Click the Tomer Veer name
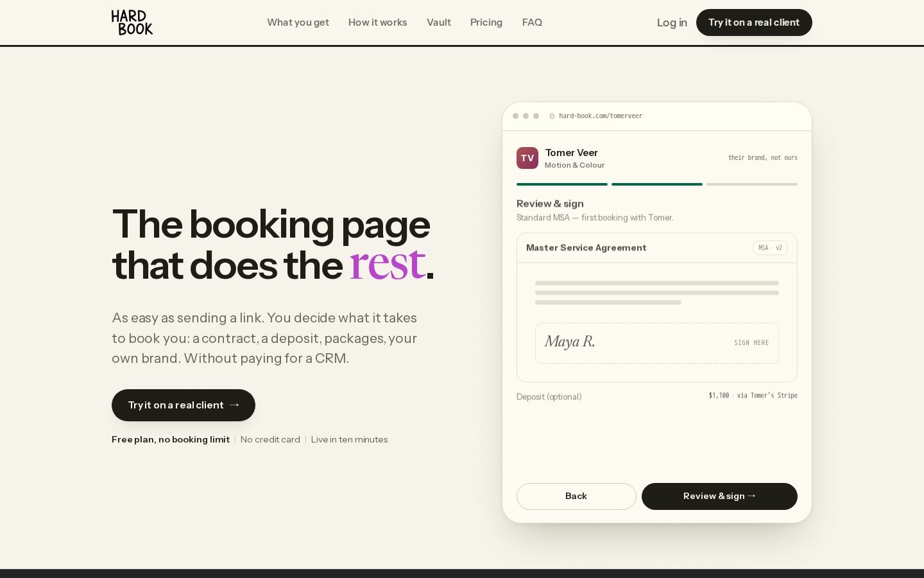The height and width of the screenshot is (578, 924). click(571, 153)
